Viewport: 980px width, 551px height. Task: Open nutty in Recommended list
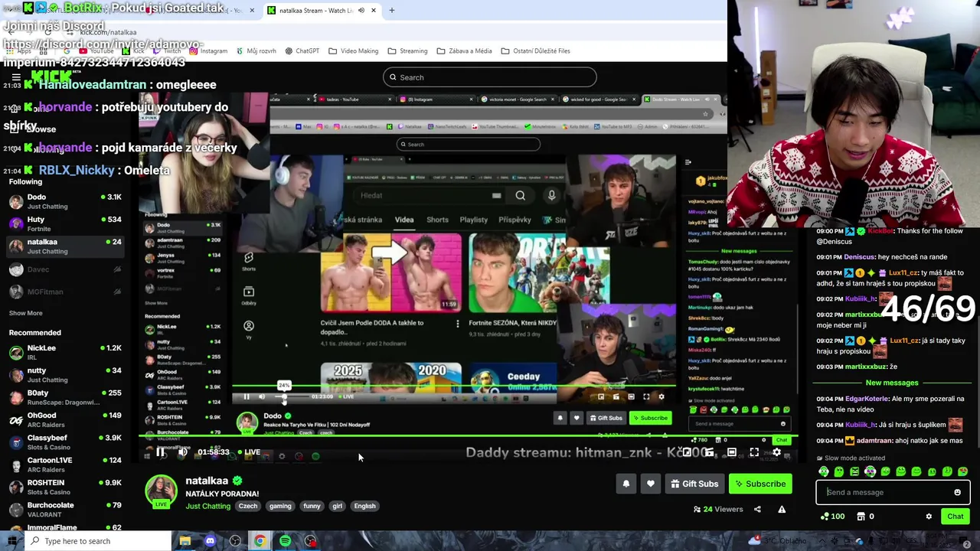pos(66,375)
